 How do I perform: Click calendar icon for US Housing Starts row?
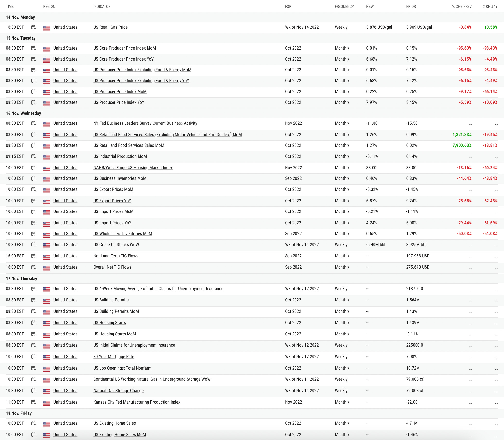coord(34,323)
